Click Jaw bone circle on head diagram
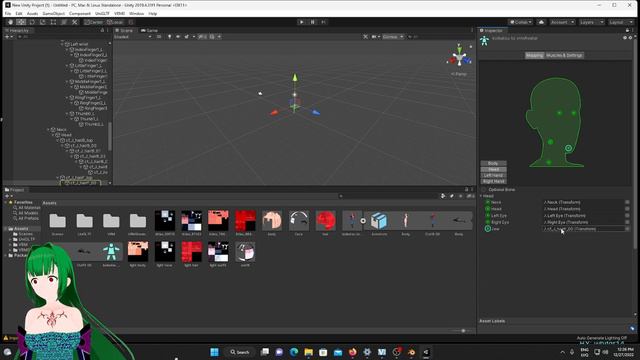 tap(568, 148)
